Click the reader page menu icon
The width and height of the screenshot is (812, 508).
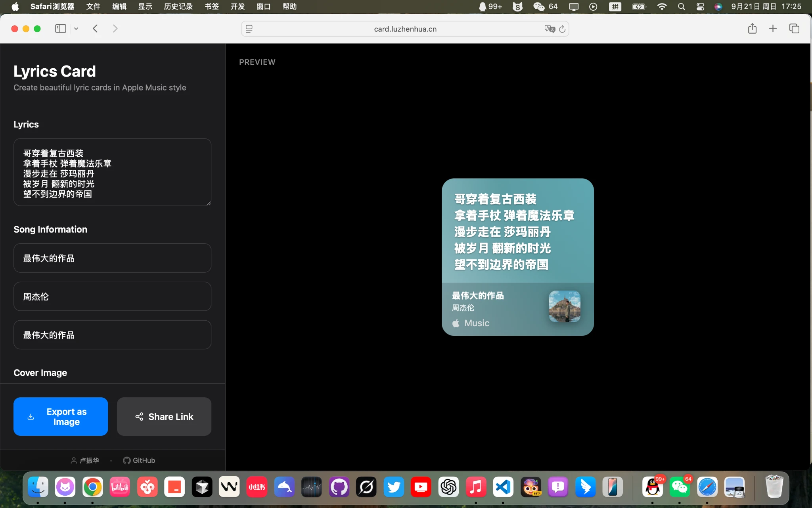pos(249,29)
